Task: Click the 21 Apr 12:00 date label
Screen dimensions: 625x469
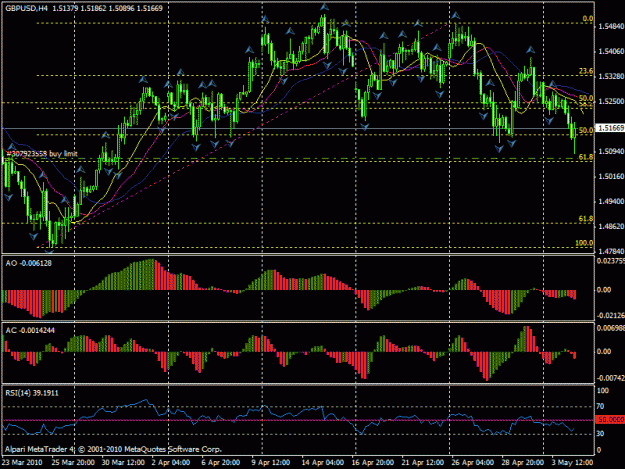Action: (423, 462)
